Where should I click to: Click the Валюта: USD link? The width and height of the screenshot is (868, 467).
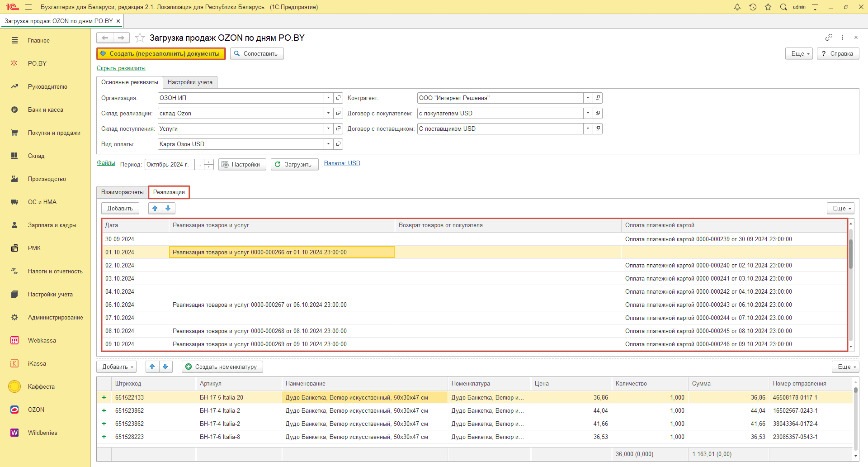[342, 163]
